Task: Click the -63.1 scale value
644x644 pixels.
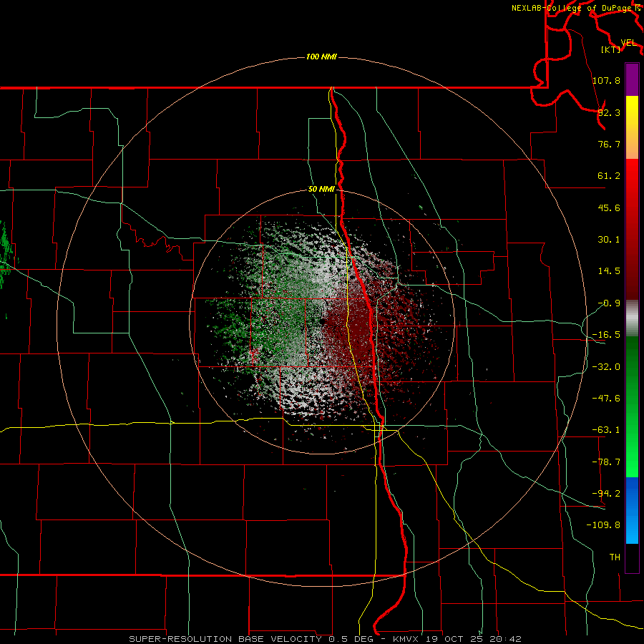Action: pyautogui.click(x=606, y=430)
